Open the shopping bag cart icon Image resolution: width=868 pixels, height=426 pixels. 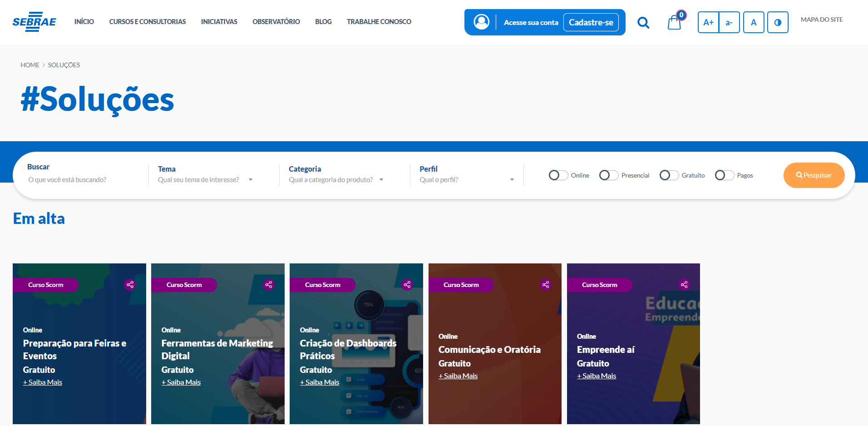point(674,22)
